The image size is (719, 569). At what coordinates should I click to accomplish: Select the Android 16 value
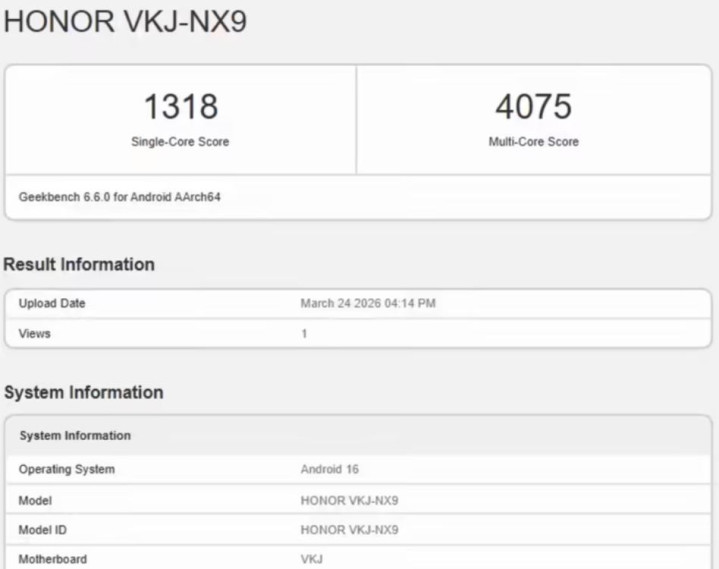(x=329, y=470)
